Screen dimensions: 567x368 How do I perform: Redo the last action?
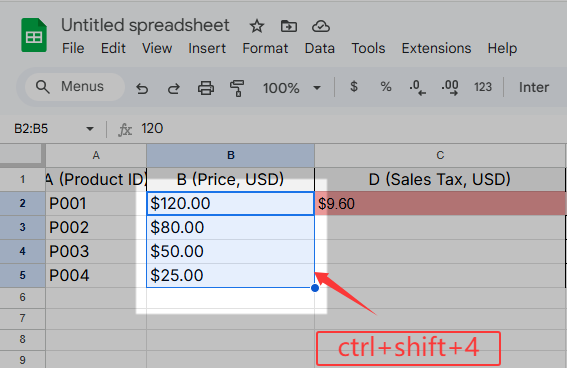tap(174, 88)
